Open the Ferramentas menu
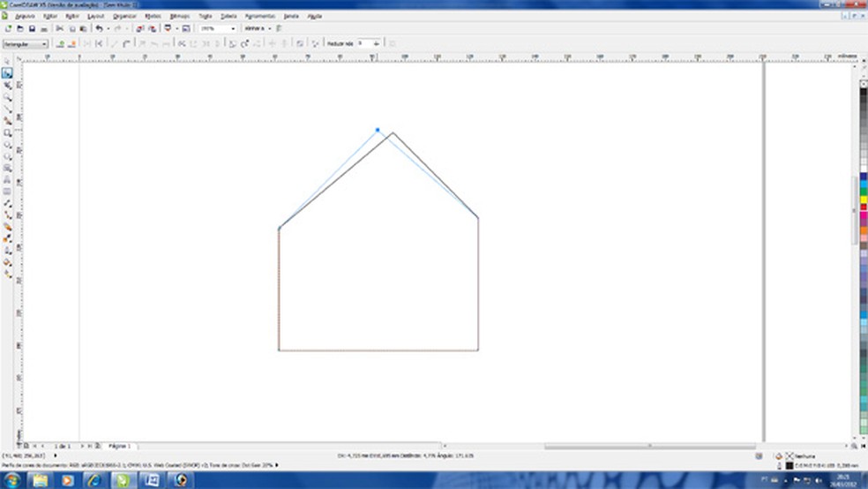The image size is (868, 489). pyautogui.click(x=260, y=16)
